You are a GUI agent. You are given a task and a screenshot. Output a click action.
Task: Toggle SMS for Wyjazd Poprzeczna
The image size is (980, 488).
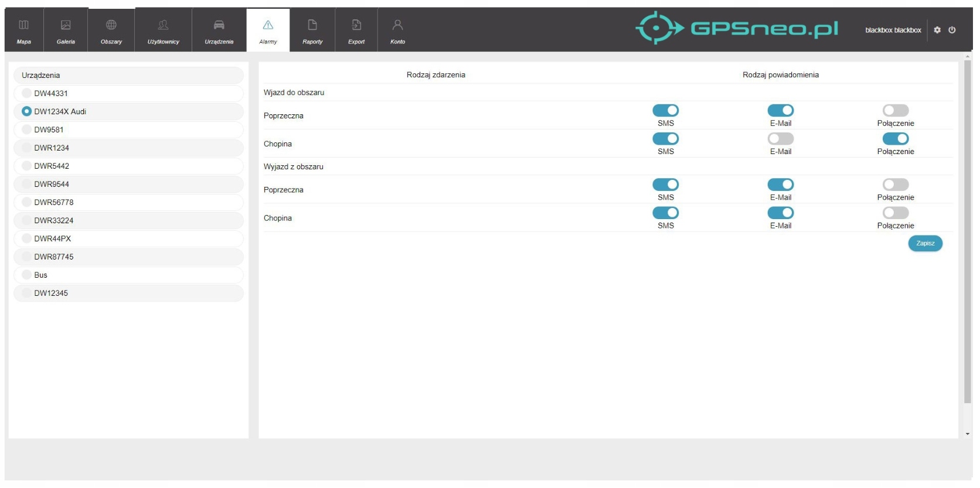(666, 185)
